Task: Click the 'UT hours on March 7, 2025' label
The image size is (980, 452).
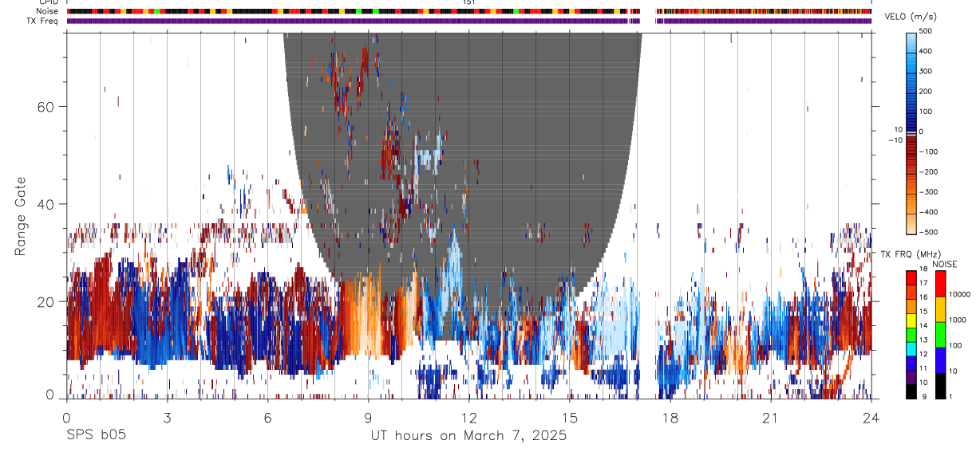Action: [x=468, y=436]
